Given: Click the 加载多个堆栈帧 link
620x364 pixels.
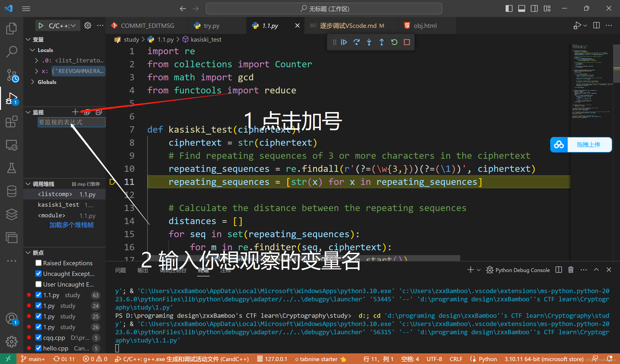Looking at the screenshot, I should [x=71, y=225].
